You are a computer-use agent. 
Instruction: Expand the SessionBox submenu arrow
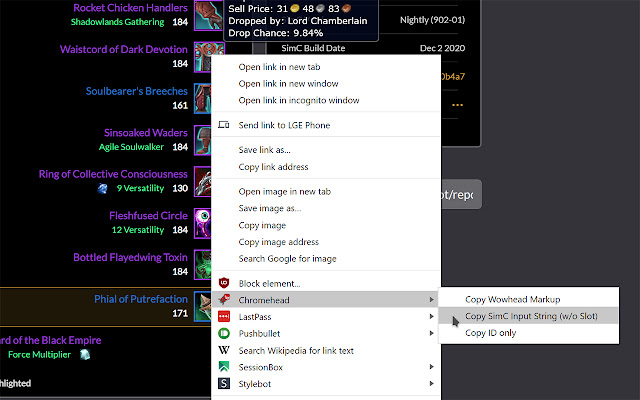click(432, 367)
